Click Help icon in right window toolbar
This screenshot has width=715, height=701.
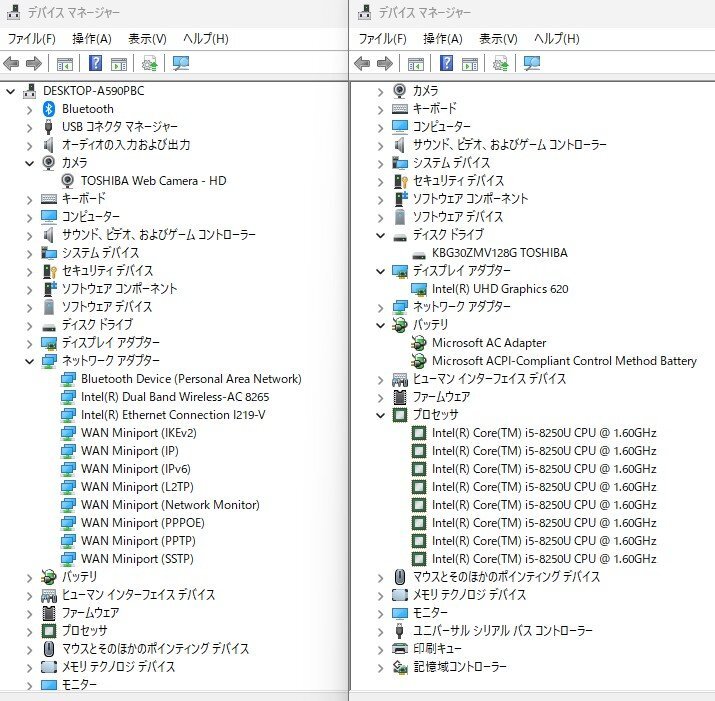tap(446, 63)
